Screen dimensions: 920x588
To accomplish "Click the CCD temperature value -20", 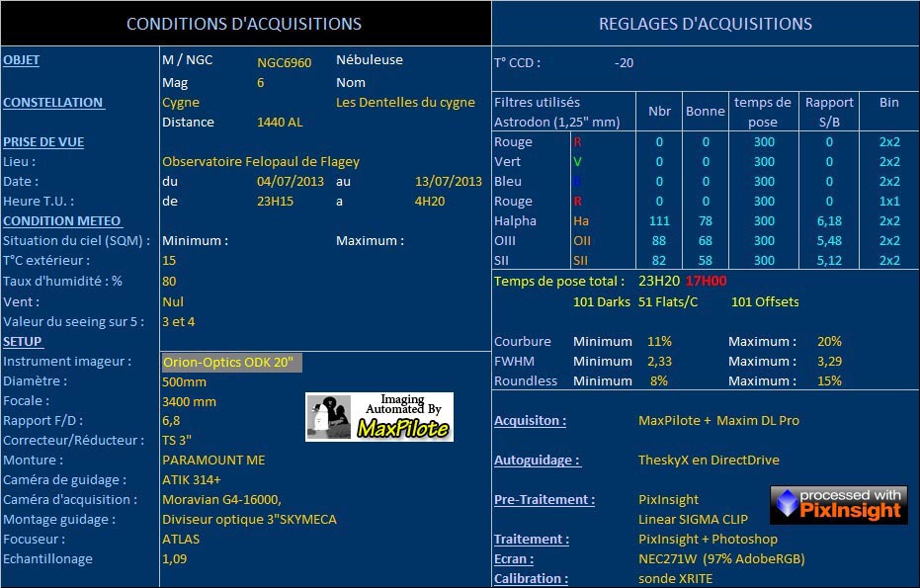I will pos(625,63).
